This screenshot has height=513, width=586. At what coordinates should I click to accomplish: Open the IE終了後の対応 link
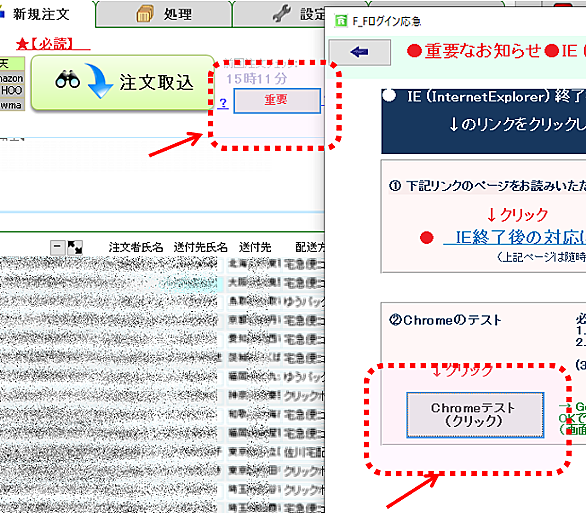pyautogui.click(x=514, y=237)
